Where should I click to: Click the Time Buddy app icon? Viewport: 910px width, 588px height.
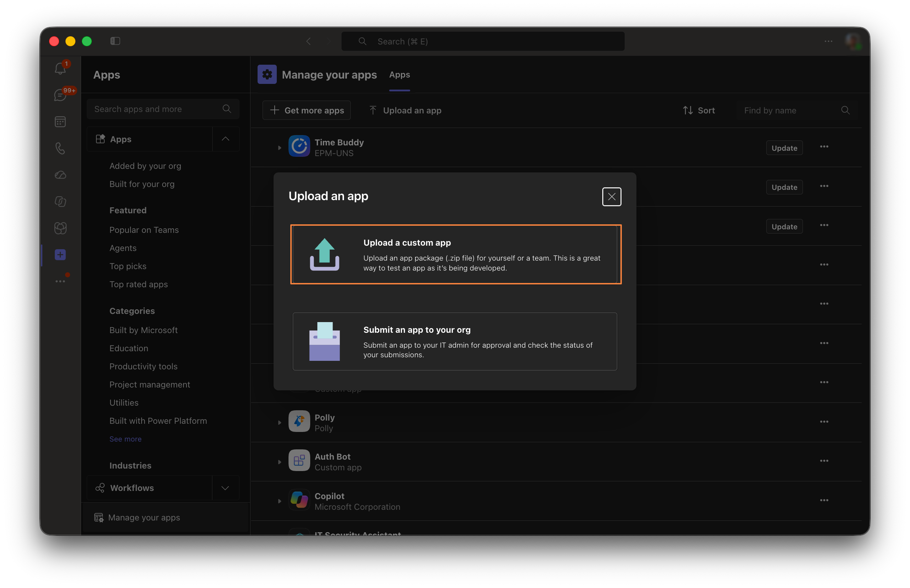point(299,146)
